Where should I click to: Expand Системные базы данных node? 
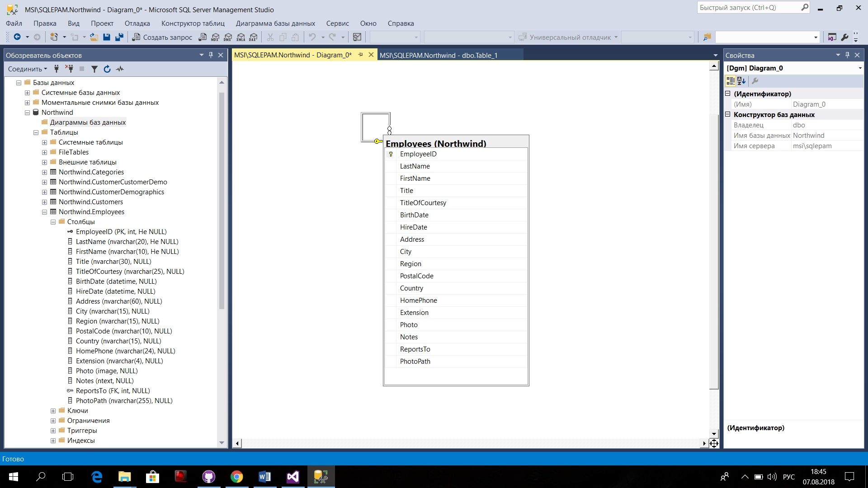[27, 93]
